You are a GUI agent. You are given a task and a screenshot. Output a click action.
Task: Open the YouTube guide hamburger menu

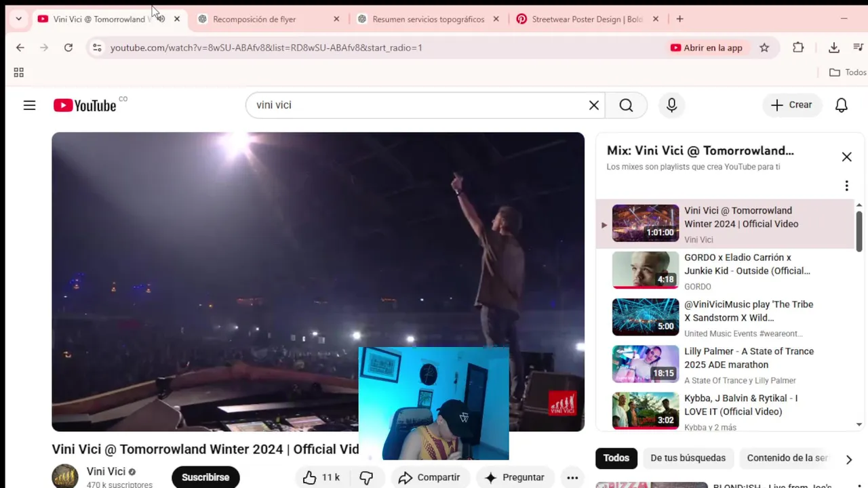point(29,105)
